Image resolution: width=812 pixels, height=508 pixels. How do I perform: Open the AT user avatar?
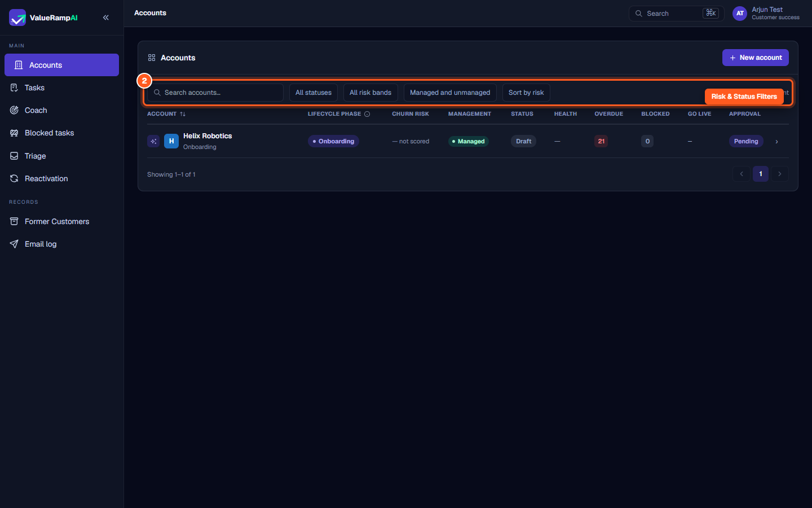[740, 13]
